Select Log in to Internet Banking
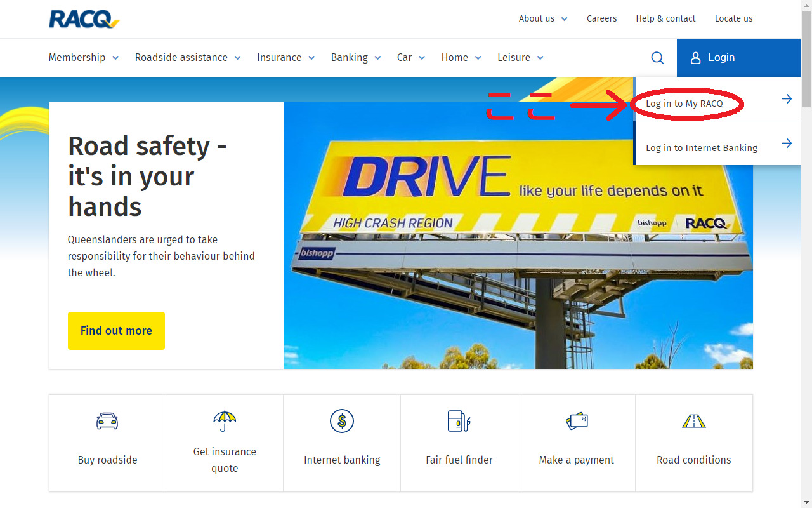 pyautogui.click(x=717, y=144)
